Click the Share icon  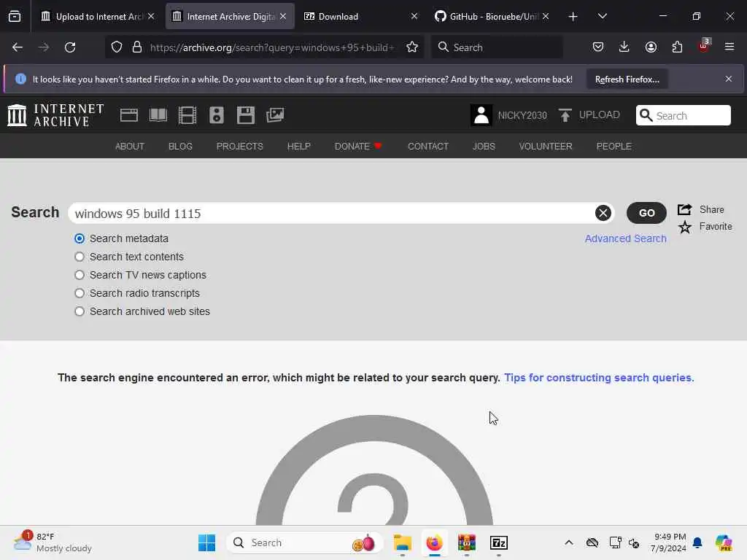[x=684, y=209]
